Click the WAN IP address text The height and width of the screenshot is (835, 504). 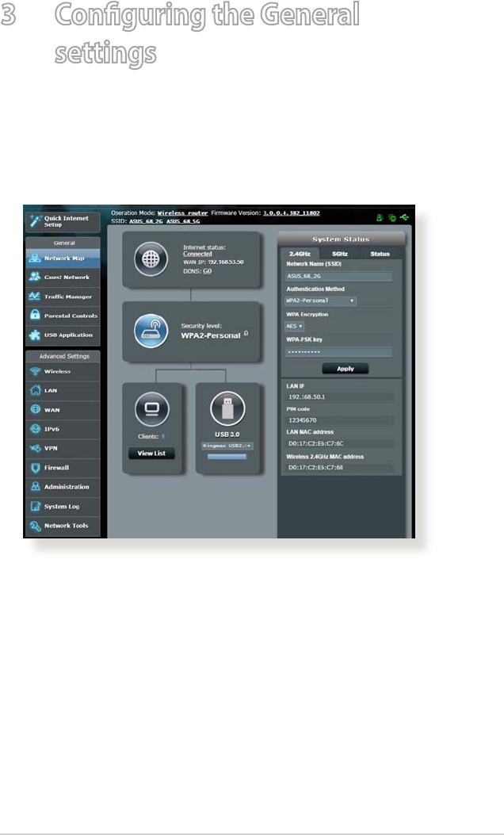213,262
